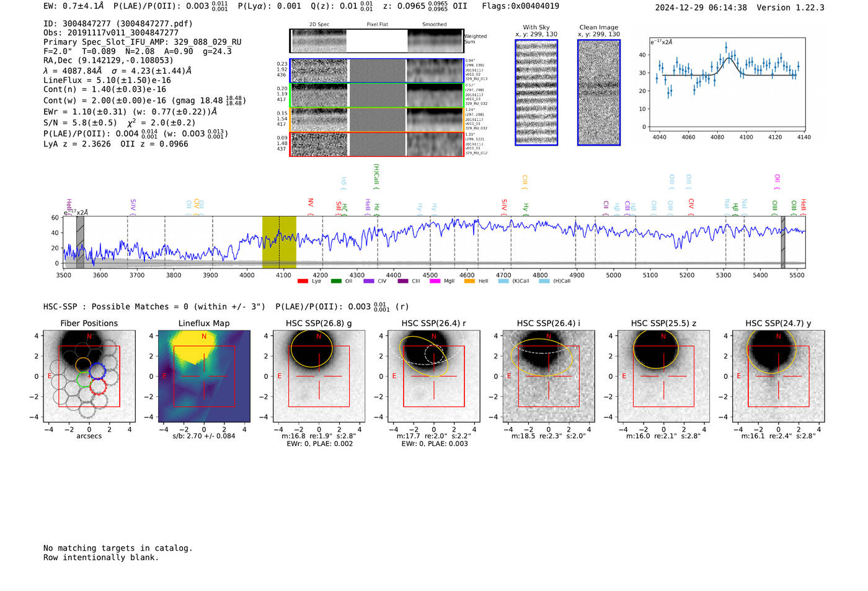The image size is (868, 591).
Task: Click the Weighted Sum 2D spectrum row
Action: click(377, 41)
